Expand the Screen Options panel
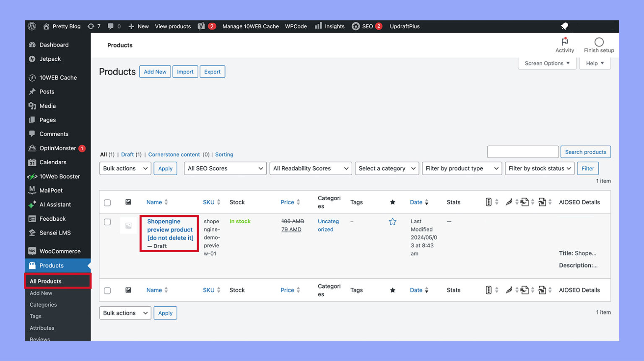The width and height of the screenshot is (644, 361). [x=547, y=63]
